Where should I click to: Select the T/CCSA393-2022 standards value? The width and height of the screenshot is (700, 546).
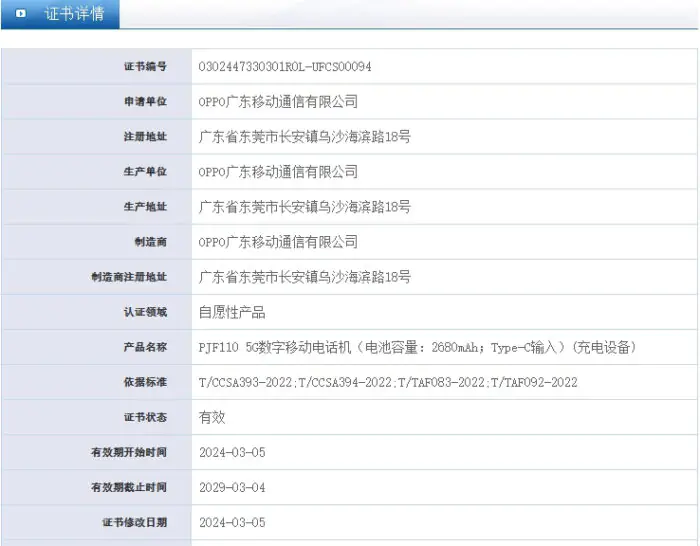388,382
